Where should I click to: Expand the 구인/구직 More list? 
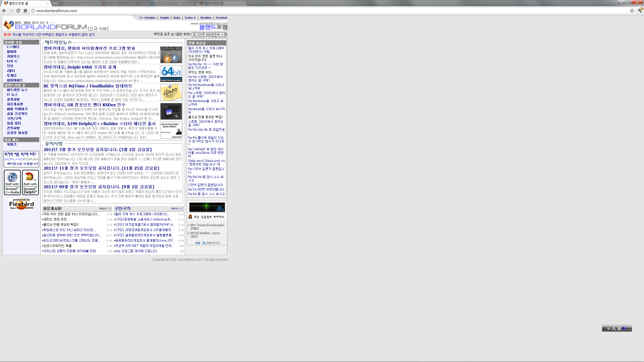pyautogui.click(x=177, y=208)
